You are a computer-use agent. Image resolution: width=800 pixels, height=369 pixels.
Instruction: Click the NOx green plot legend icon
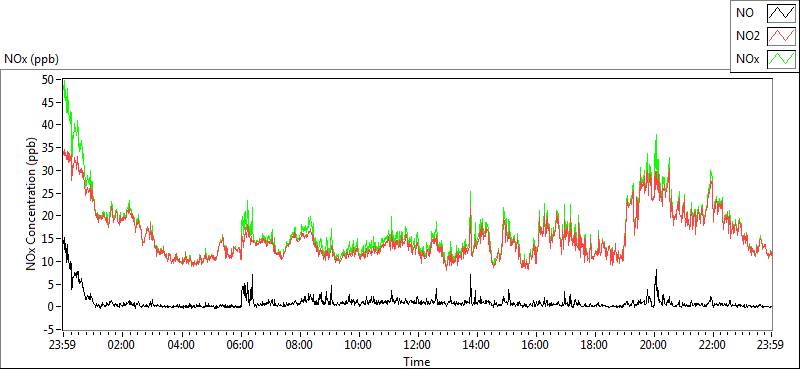(781, 60)
